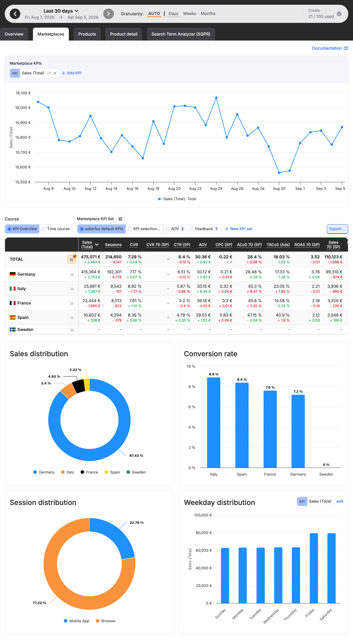Set granularity to Days
353x644 pixels.
click(173, 14)
